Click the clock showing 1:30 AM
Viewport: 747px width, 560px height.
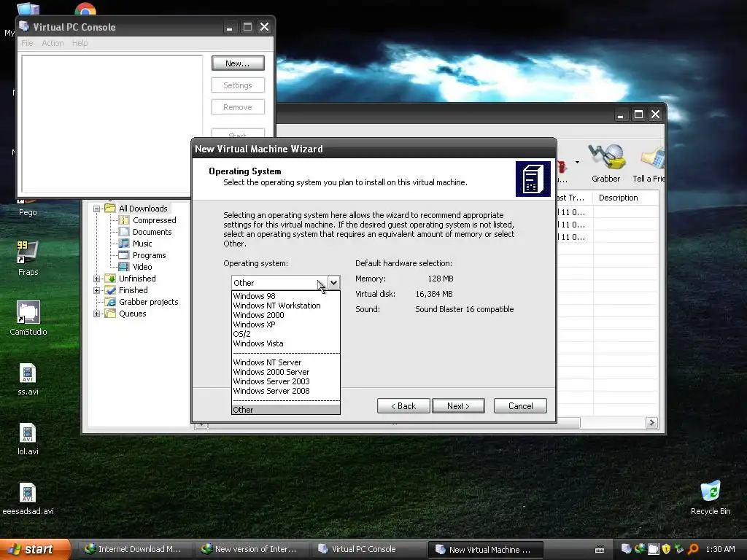720,549
